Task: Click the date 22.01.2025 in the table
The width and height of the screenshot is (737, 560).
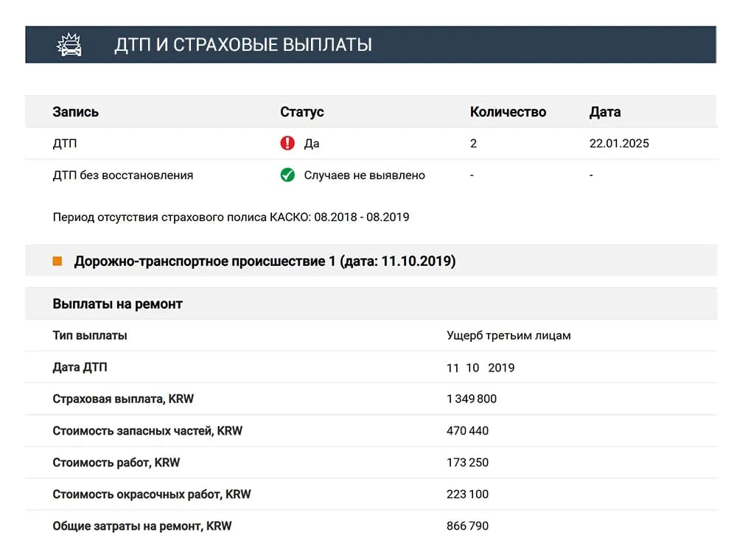Action: click(x=618, y=143)
